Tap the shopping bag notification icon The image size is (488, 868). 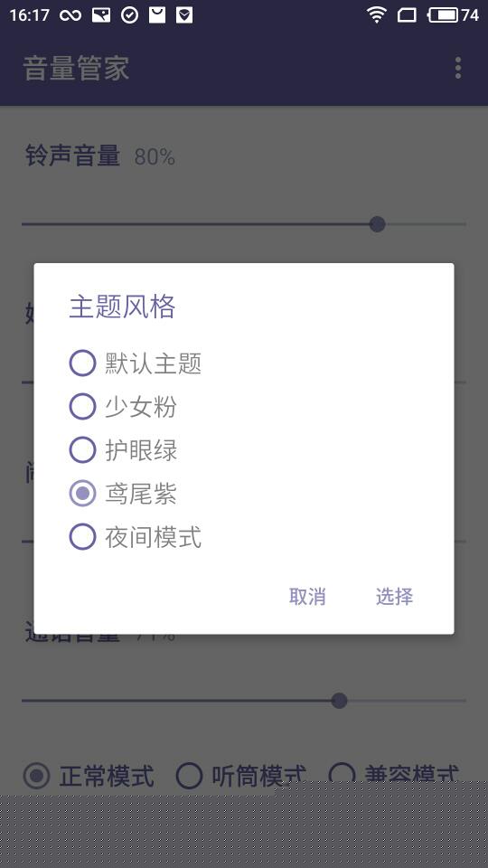click(157, 15)
